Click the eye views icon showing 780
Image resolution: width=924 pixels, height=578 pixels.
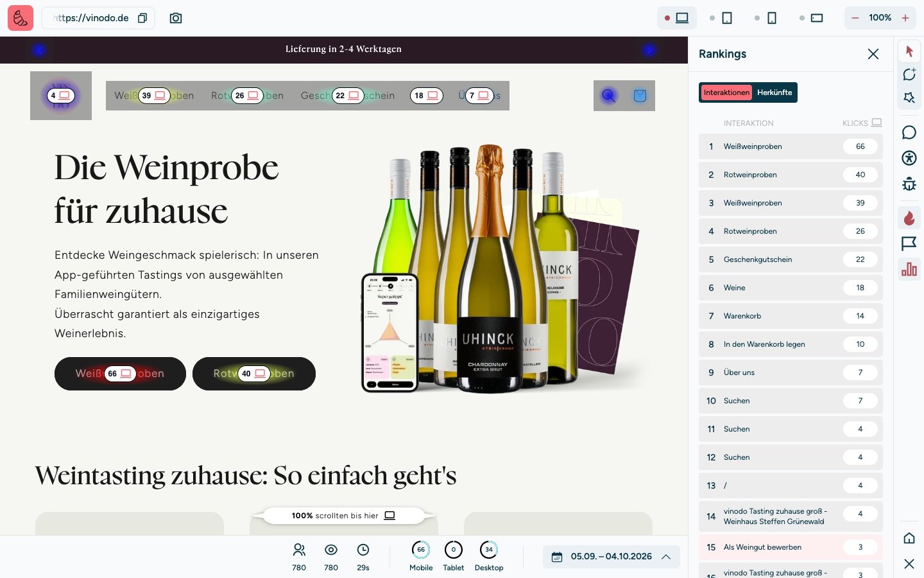click(x=331, y=550)
